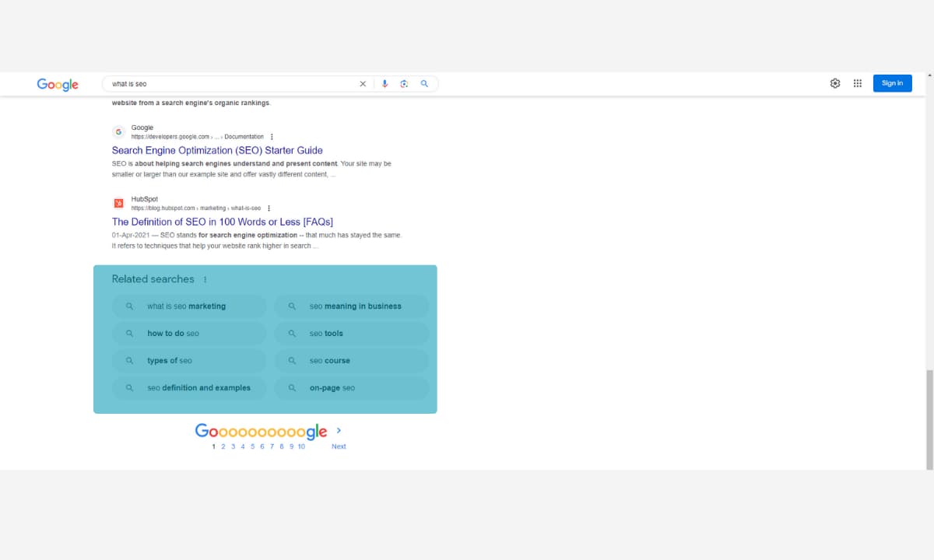Click the Goooooogle pagination logo
Screen dimensions: 934x560
click(261, 432)
